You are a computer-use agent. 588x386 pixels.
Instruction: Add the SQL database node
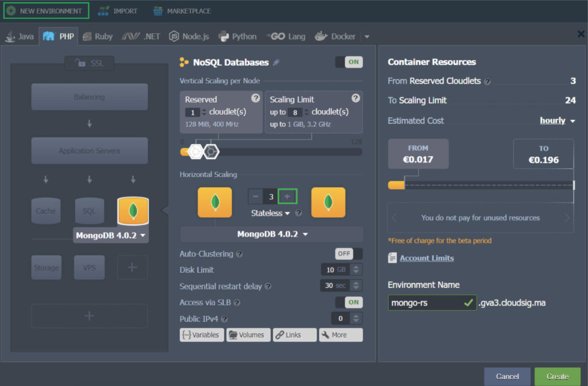pyautogui.click(x=89, y=211)
